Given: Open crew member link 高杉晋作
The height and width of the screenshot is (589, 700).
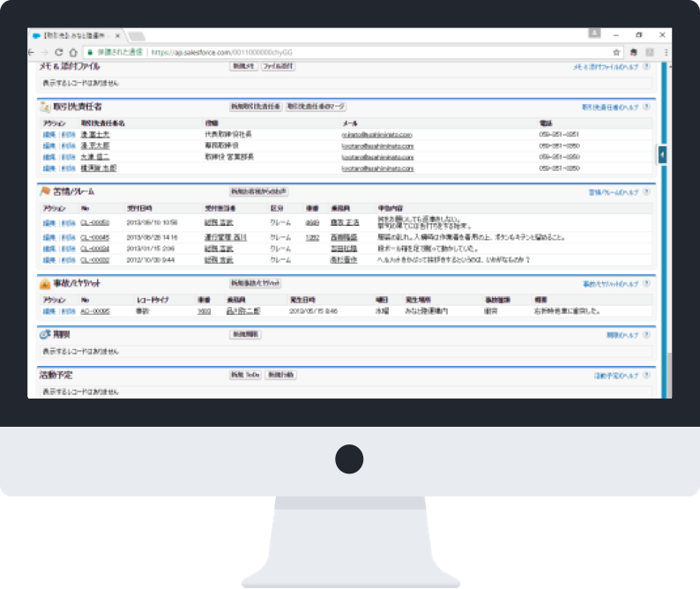Looking at the screenshot, I should point(343,260).
